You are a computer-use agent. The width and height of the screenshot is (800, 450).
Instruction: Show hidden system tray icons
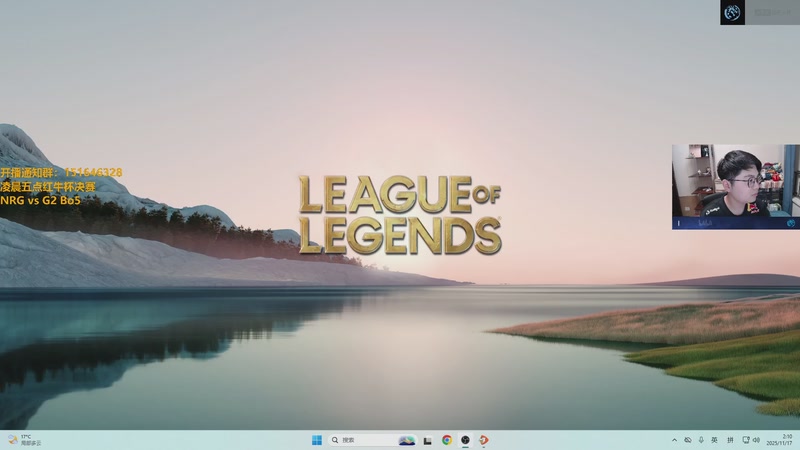click(674, 440)
